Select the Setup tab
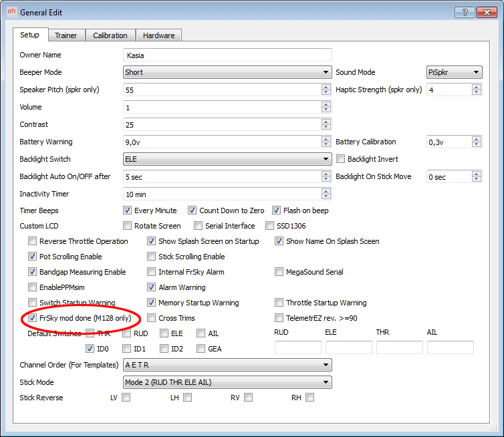The image size is (504, 437). (x=30, y=35)
